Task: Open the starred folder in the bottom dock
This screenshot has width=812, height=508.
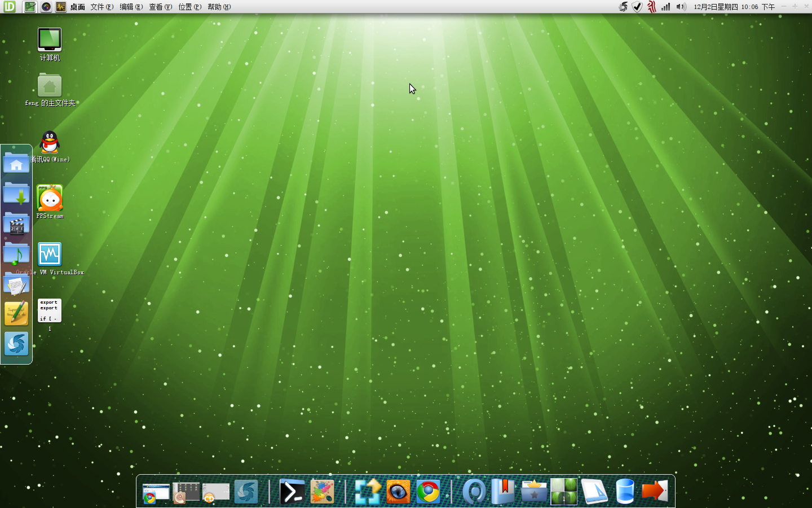Action: (534, 492)
